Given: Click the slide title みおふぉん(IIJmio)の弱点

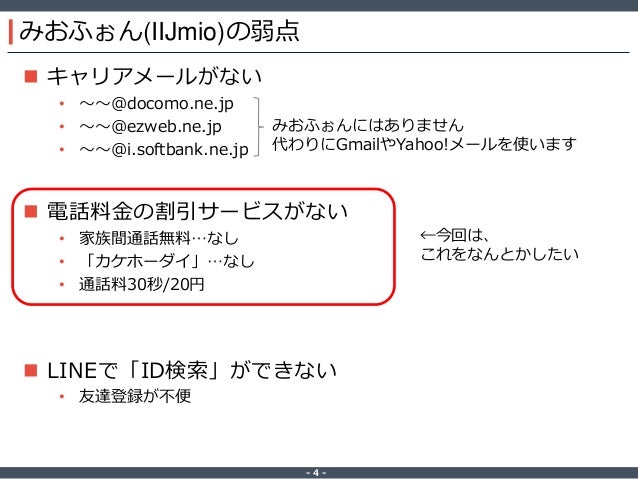Looking at the screenshot, I should tap(159, 31).
